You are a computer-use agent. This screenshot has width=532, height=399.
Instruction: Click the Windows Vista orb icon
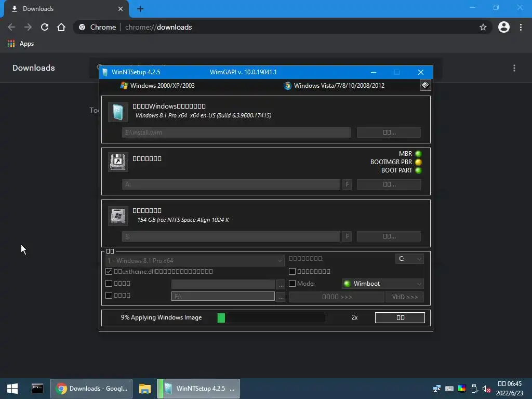(287, 86)
